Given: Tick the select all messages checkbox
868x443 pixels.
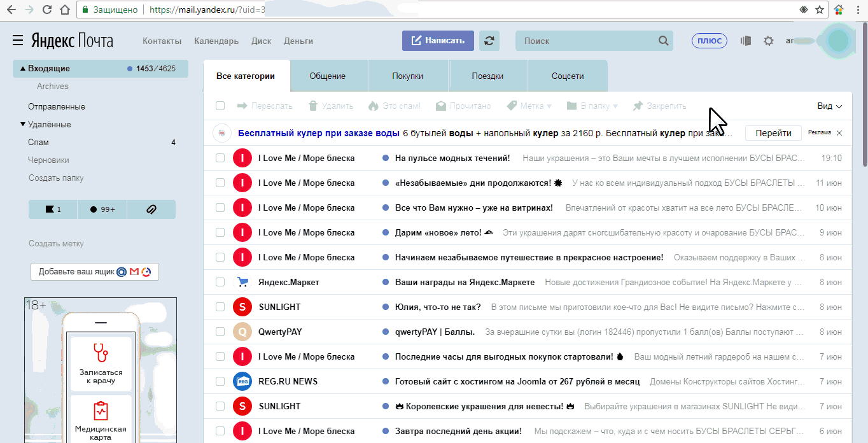Looking at the screenshot, I should pos(220,106).
